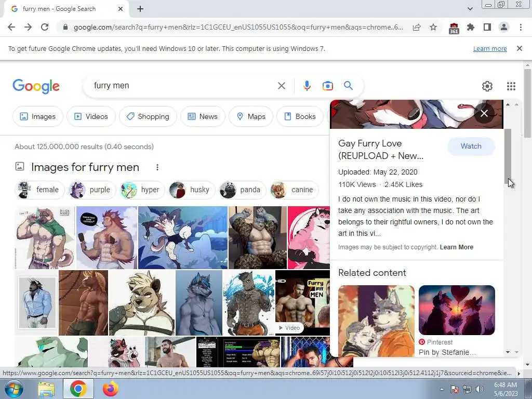Viewport: 532px width, 399px height.
Task: Switch to the Shopping filter tab
Action: pos(148,116)
